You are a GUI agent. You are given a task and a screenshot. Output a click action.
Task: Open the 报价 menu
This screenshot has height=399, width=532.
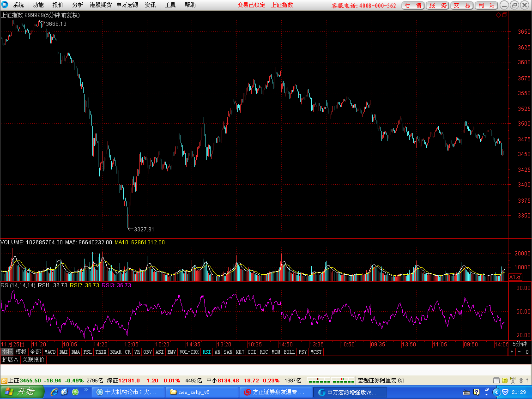click(x=58, y=5)
